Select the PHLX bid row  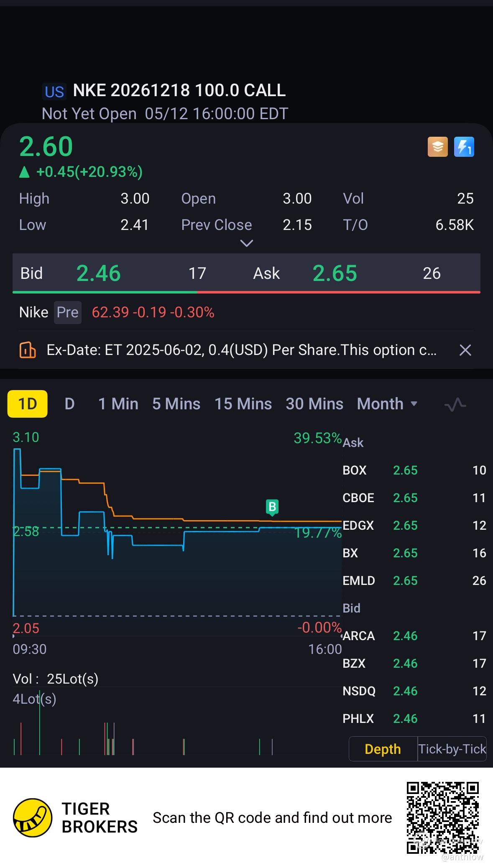click(x=414, y=719)
